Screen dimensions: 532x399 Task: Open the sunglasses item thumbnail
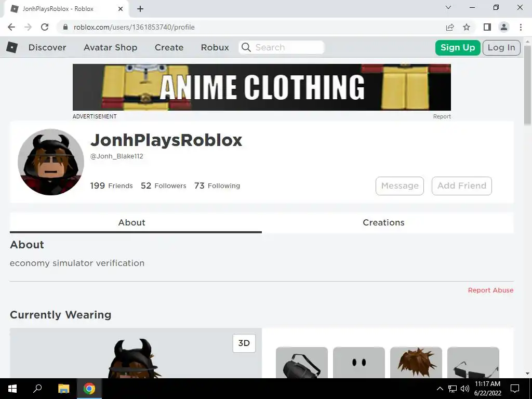coord(473,362)
